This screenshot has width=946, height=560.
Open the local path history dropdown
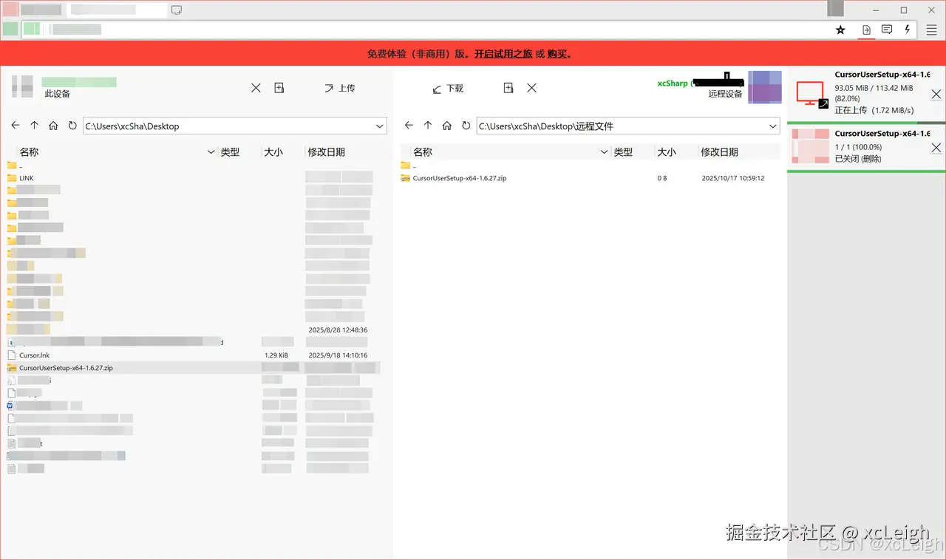379,126
